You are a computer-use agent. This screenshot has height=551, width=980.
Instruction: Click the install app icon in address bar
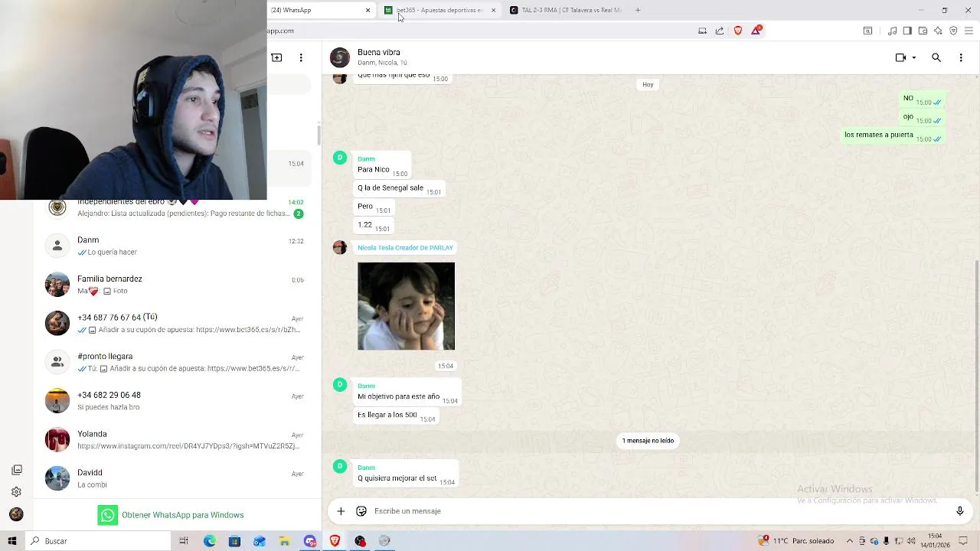click(x=702, y=31)
